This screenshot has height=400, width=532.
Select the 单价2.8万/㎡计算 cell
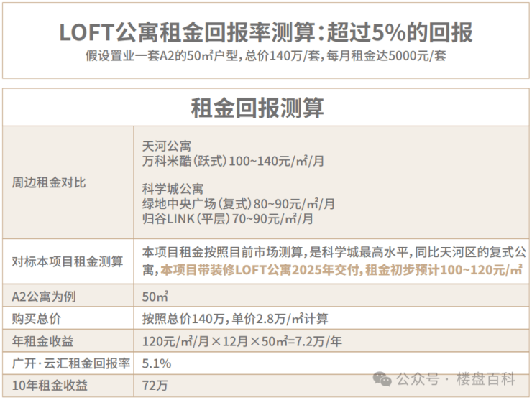[236, 318]
